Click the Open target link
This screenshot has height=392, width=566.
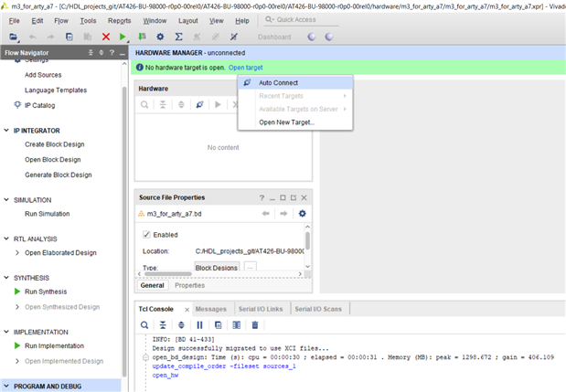(245, 68)
